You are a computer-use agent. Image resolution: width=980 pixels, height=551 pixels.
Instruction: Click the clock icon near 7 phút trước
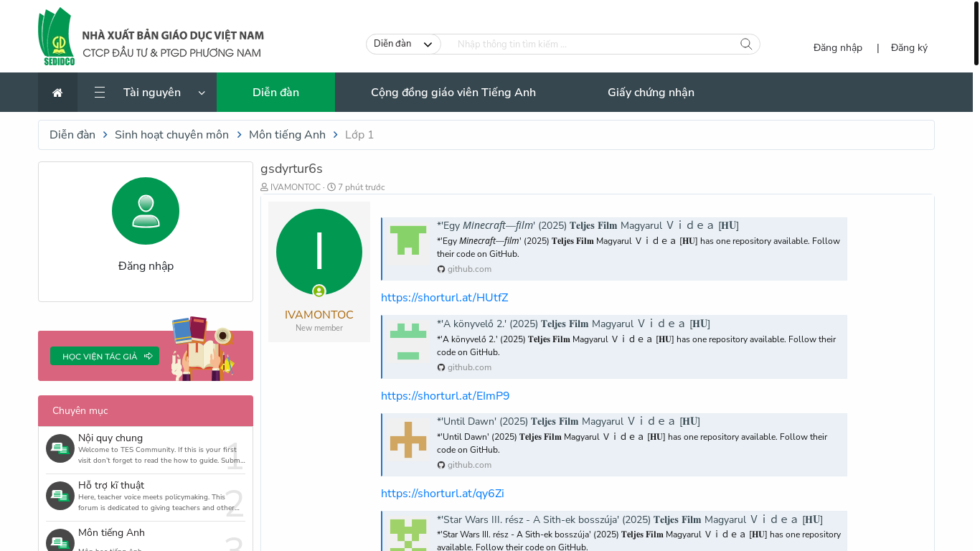331,187
